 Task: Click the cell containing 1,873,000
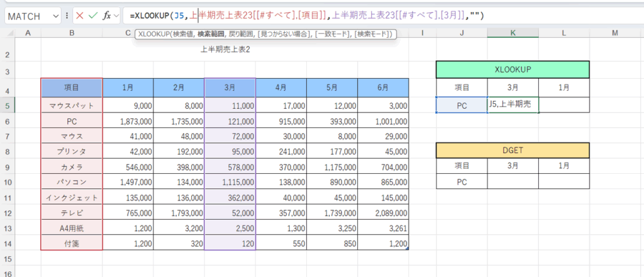(x=128, y=121)
